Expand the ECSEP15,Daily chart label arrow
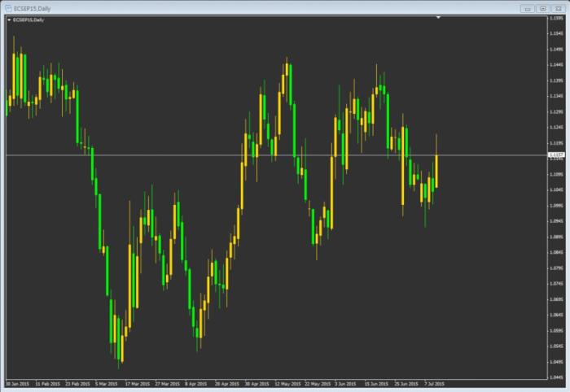 pyautogui.click(x=8, y=19)
